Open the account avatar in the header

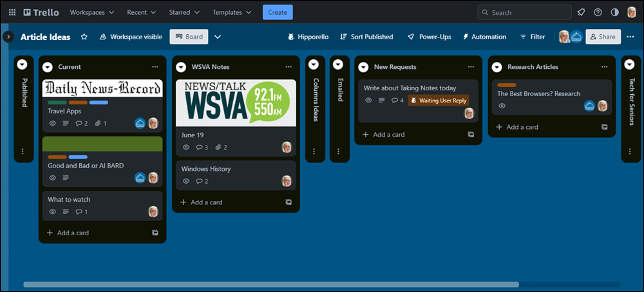(x=632, y=12)
